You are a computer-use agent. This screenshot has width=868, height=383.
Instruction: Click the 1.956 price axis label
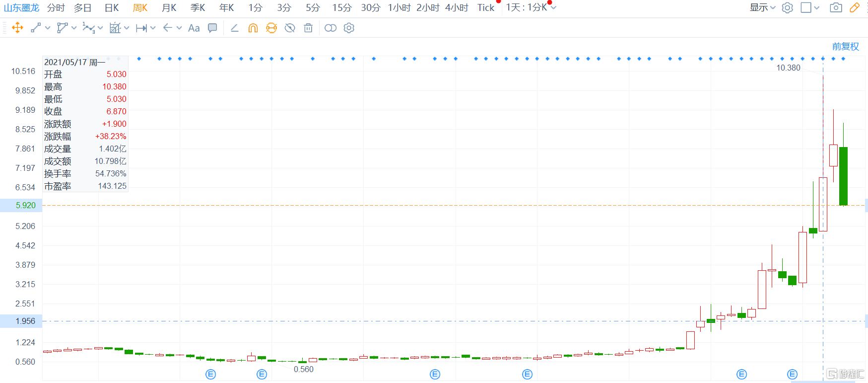coord(21,321)
